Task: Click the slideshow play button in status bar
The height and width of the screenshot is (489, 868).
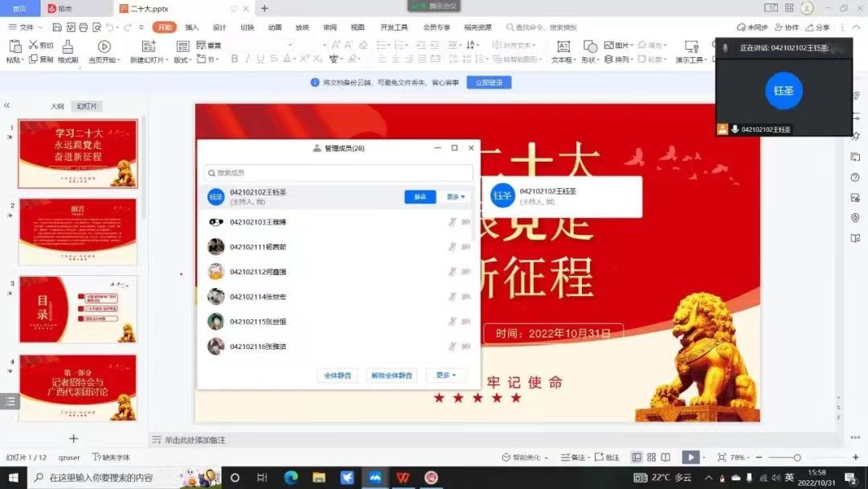Action: pos(690,457)
